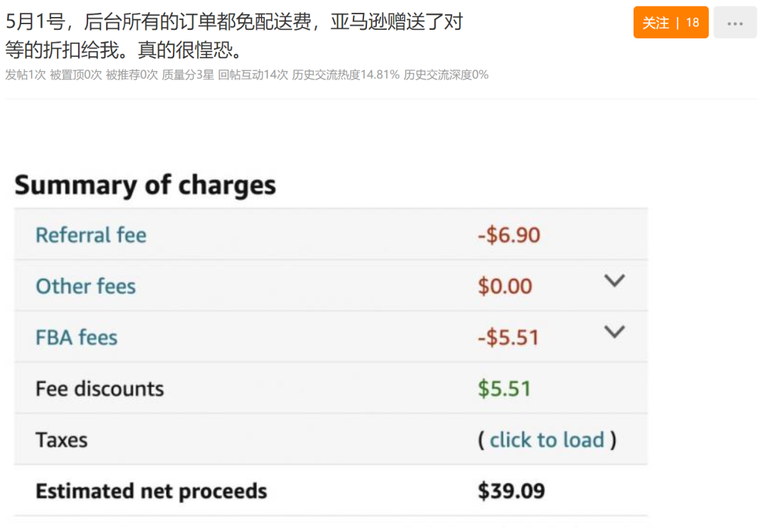Expand the Other fees chevron
This screenshot has height=532, width=768.
pos(614,281)
